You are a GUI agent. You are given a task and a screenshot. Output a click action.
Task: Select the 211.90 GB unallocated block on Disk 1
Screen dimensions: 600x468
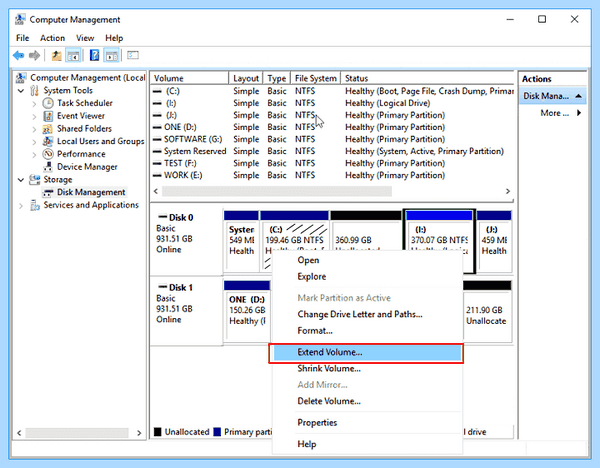click(x=487, y=311)
